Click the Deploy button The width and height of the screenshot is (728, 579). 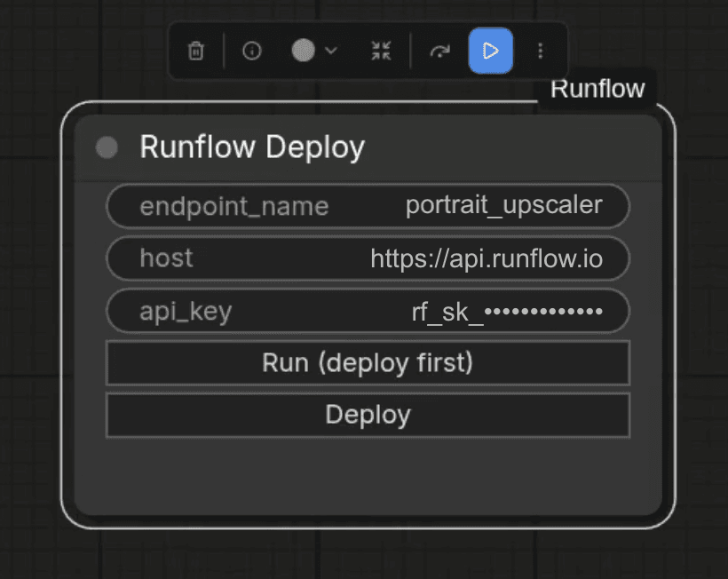coord(368,415)
